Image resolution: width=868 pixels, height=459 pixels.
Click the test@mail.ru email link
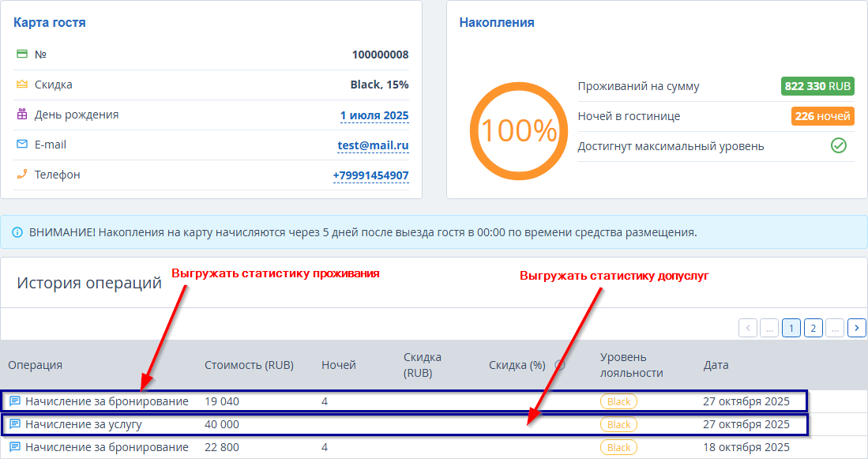373,145
